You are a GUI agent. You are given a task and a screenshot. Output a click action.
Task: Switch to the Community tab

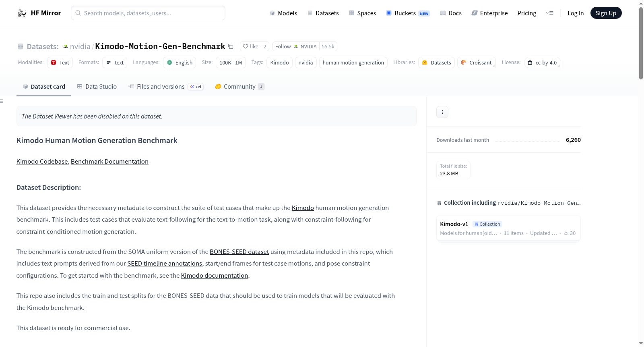pyautogui.click(x=239, y=86)
